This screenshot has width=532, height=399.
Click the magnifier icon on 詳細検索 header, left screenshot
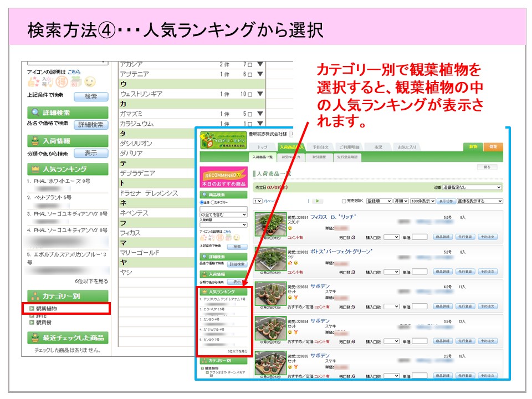click(35, 112)
